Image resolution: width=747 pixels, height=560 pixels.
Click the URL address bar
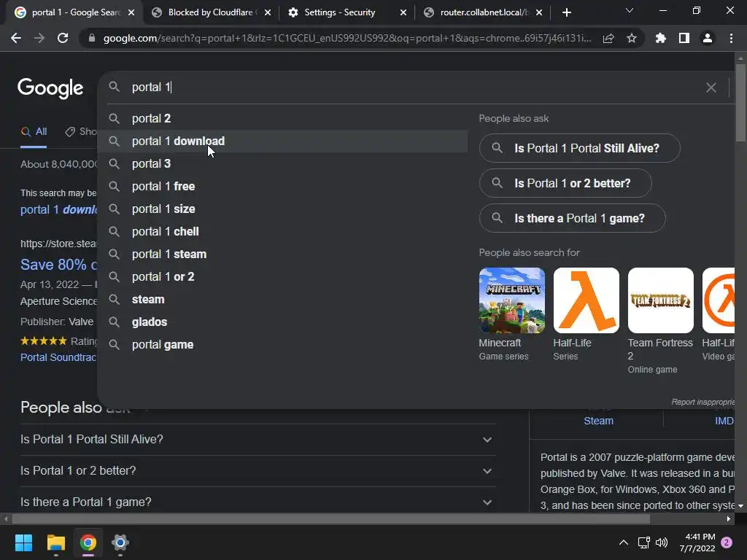(347, 38)
